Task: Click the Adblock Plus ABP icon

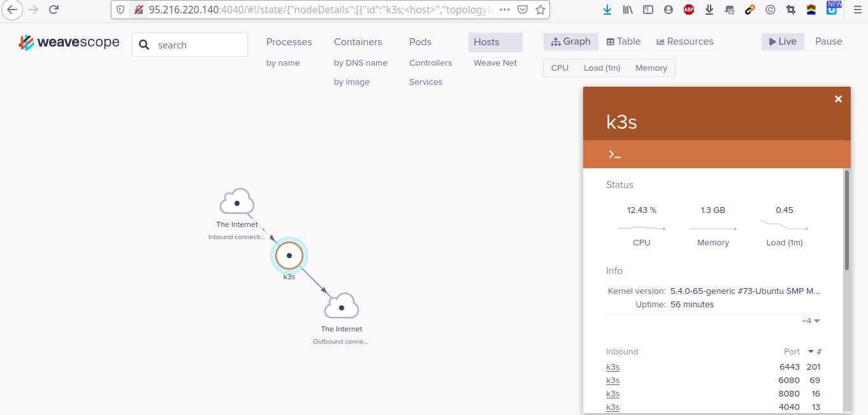Action: (689, 10)
